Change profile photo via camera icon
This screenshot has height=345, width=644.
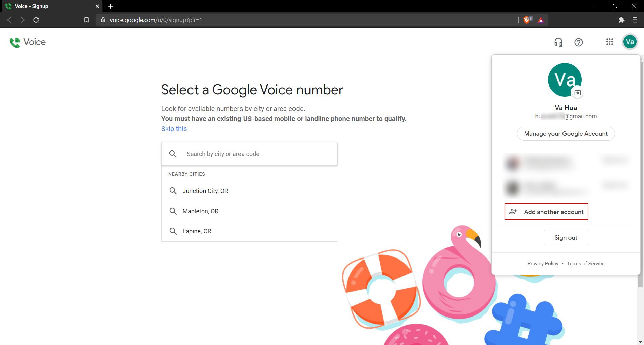[577, 93]
